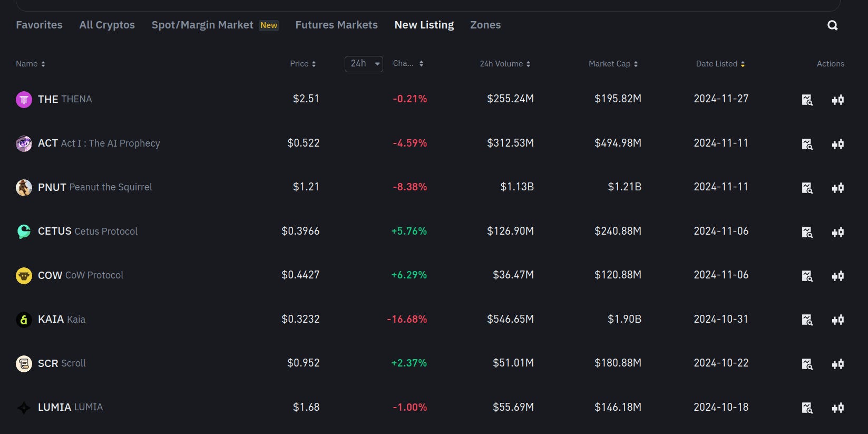This screenshot has height=434, width=868.
Task: Click the CETUS coin logo
Action: tap(24, 232)
